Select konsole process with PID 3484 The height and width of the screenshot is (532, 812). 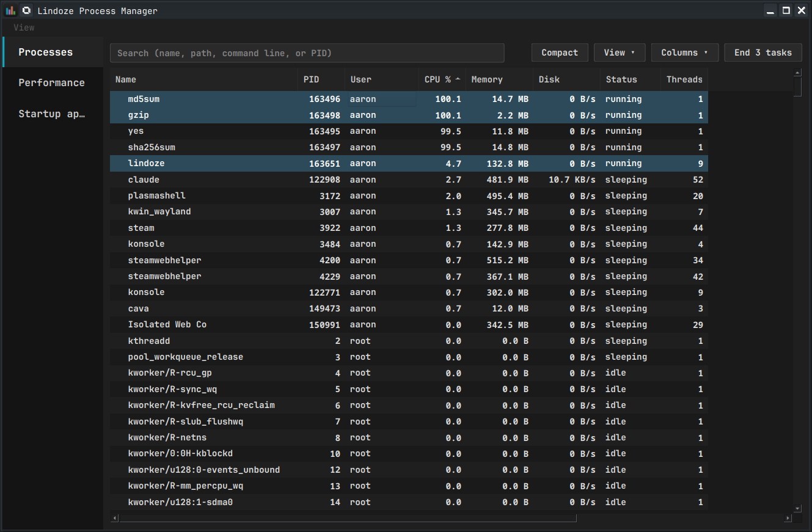pos(409,244)
